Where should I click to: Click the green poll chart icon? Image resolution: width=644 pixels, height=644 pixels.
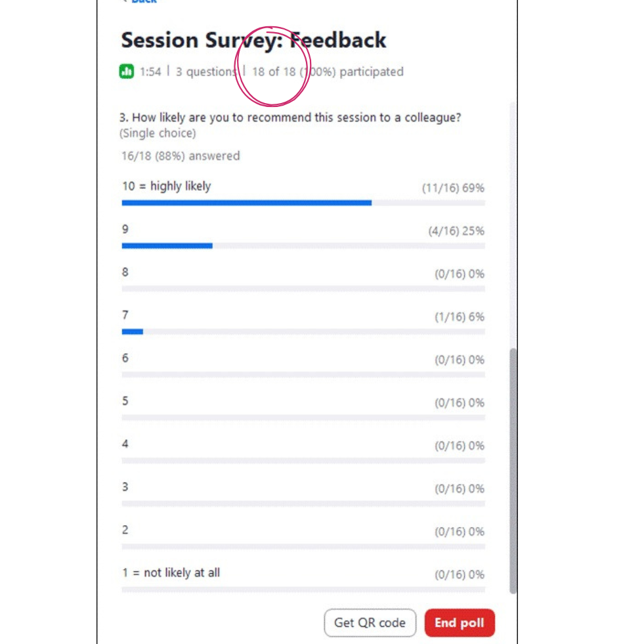(127, 72)
